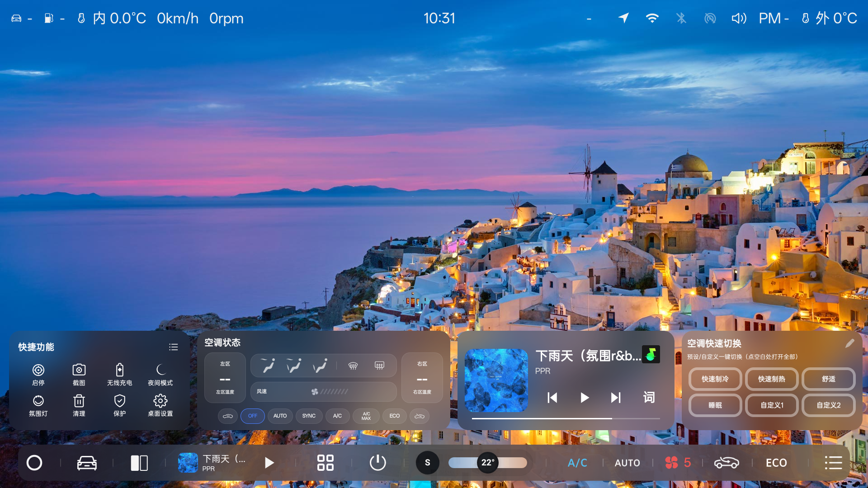
Task: Tap the power icon in dock
Action: tap(378, 463)
